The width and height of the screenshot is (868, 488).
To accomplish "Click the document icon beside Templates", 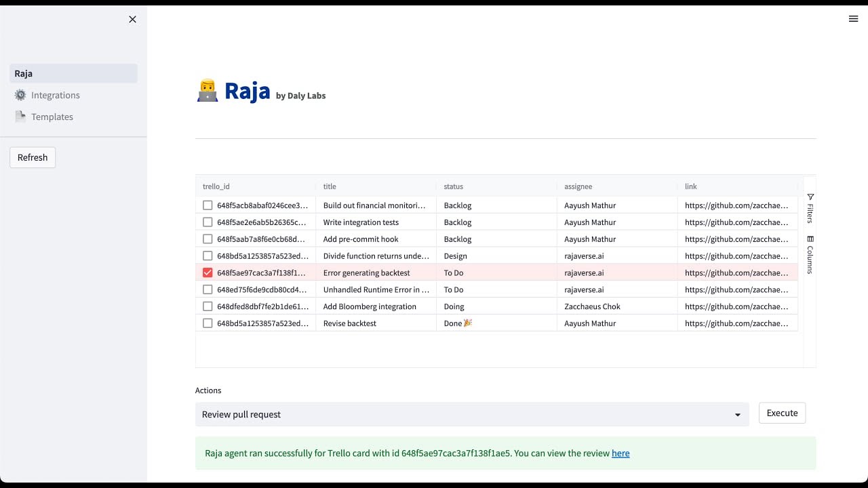I will 20,117.
